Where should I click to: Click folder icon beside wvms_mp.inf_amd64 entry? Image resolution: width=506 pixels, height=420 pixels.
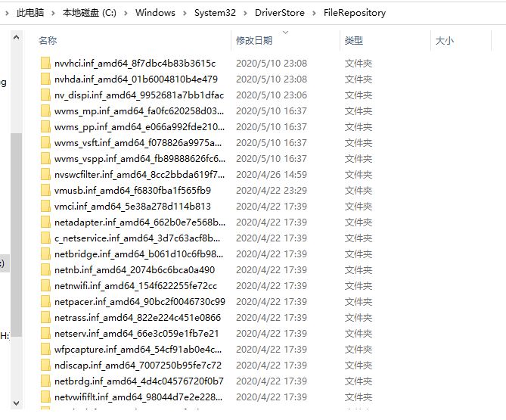point(45,110)
